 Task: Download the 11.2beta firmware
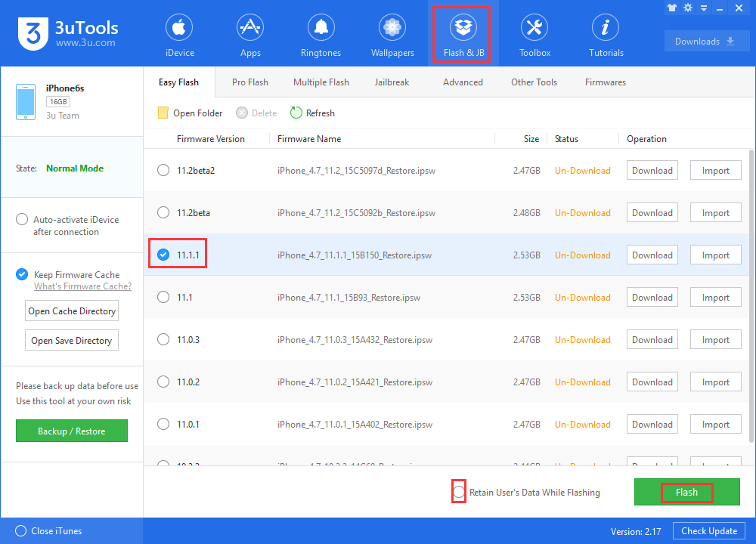tap(652, 212)
